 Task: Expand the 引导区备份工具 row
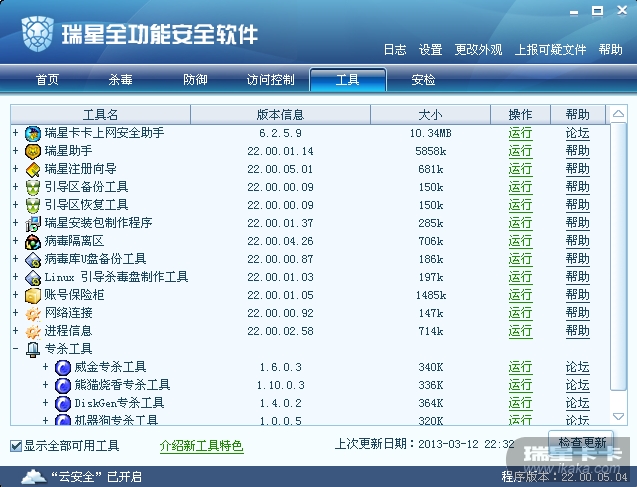(x=15, y=186)
